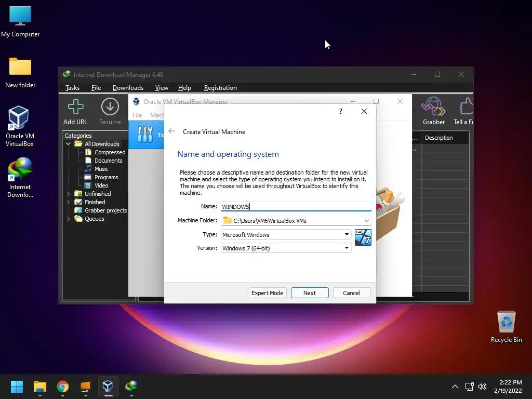This screenshot has width=532, height=399.
Task: Click the Cancel button
Action: pyautogui.click(x=351, y=293)
